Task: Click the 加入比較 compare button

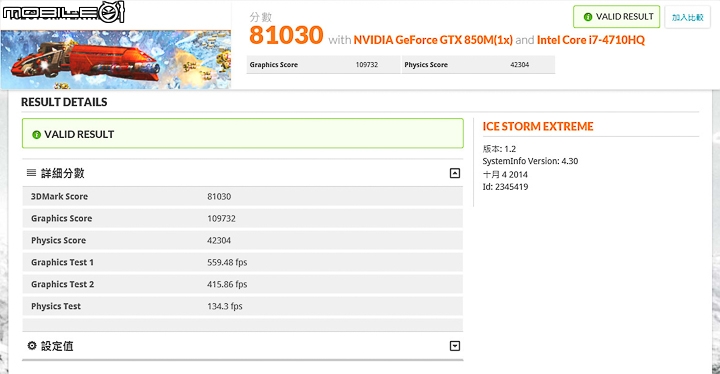Action: pos(687,17)
